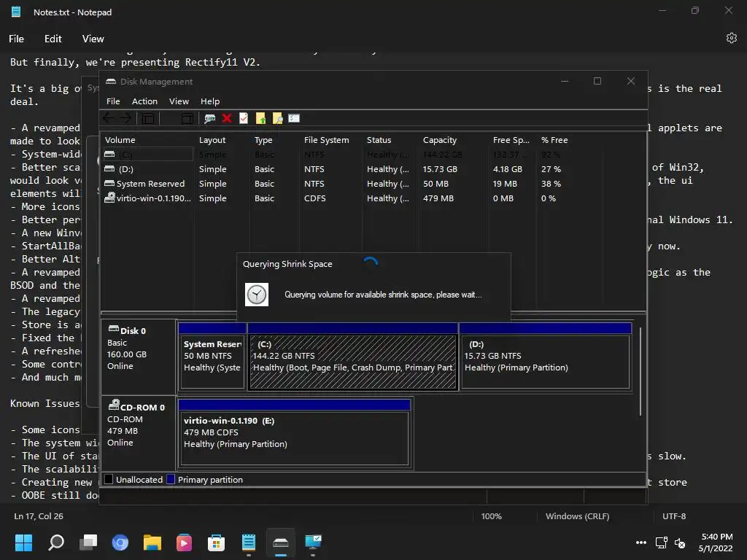The height and width of the screenshot is (560, 747).
Task: Select the virtio-win (E:) CD-ROM partition block
Action: point(295,433)
